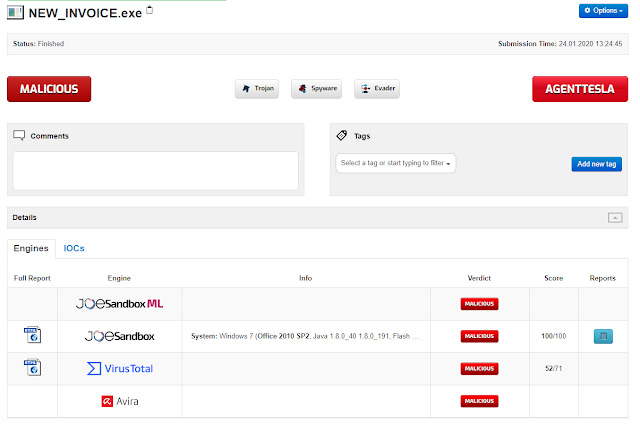Click the 52/71 VirusTotal score

[x=553, y=368]
